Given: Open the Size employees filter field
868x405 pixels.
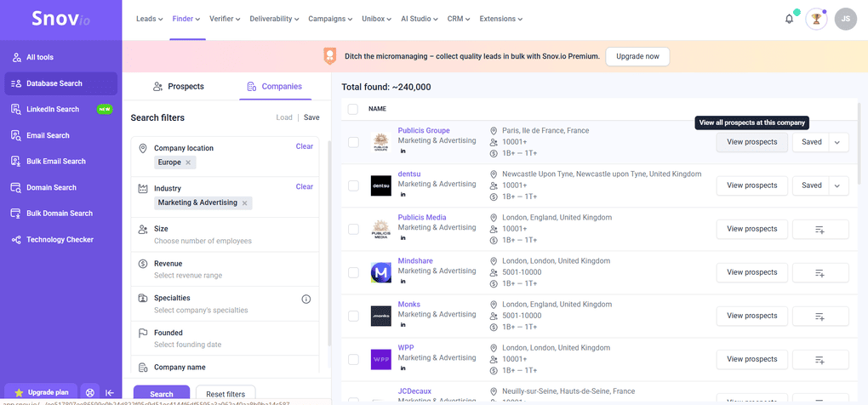Looking at the screenshot, I should pos(225,235).
